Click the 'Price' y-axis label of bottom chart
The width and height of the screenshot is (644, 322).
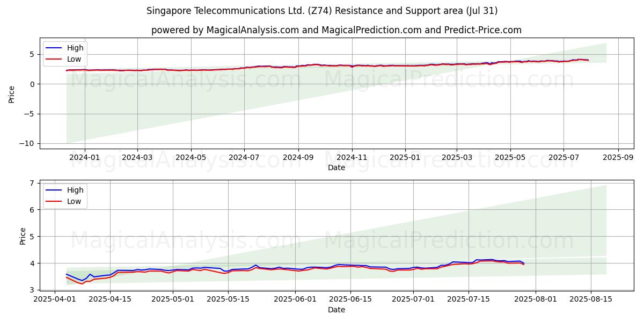[23, 236]
